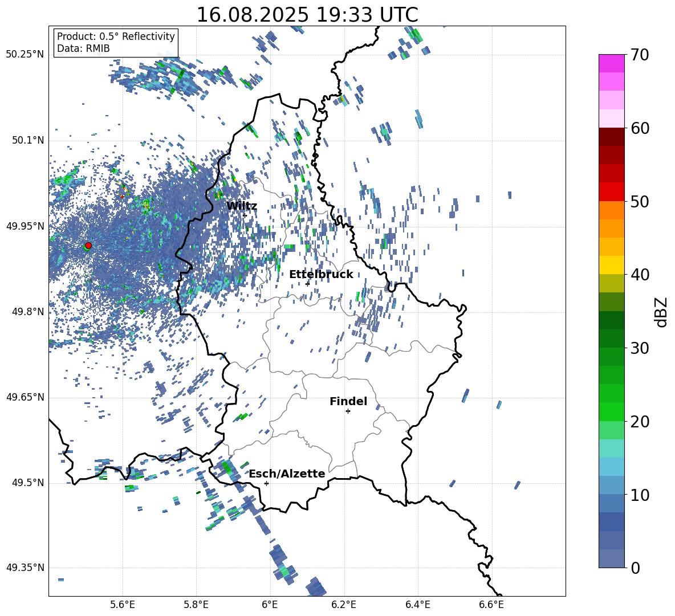Click the colorbar tick label 30
Viewport: 675px width, 616px height.
640,348
